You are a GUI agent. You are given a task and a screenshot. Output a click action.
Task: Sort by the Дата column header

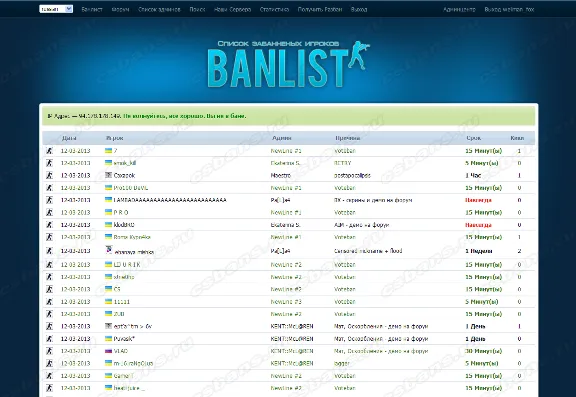pos(69,138)
